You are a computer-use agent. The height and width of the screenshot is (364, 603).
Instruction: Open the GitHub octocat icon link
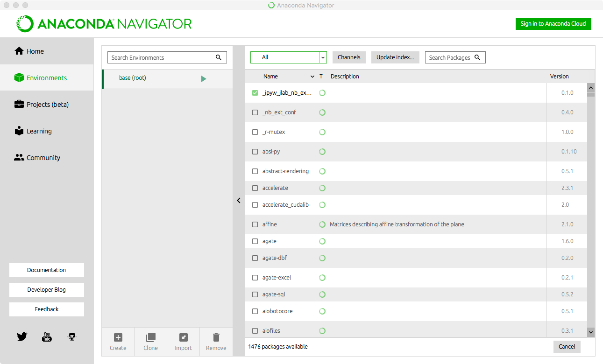72,336
